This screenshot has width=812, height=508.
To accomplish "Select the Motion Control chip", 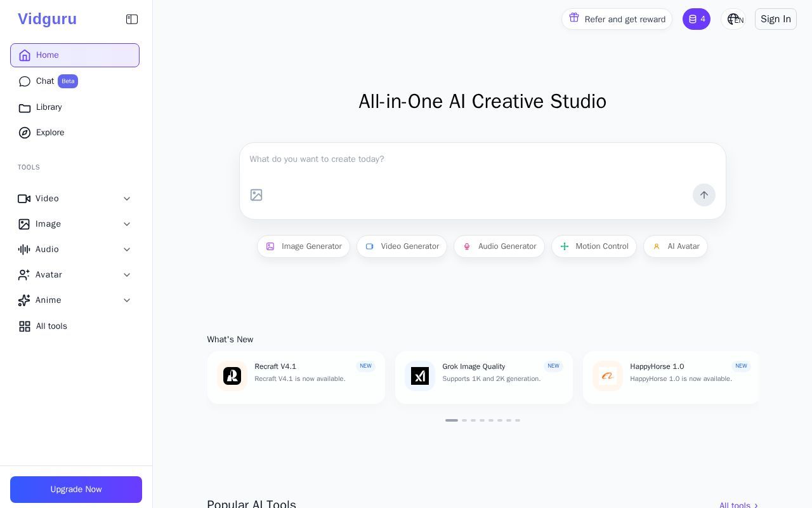I will pos(594,246).
